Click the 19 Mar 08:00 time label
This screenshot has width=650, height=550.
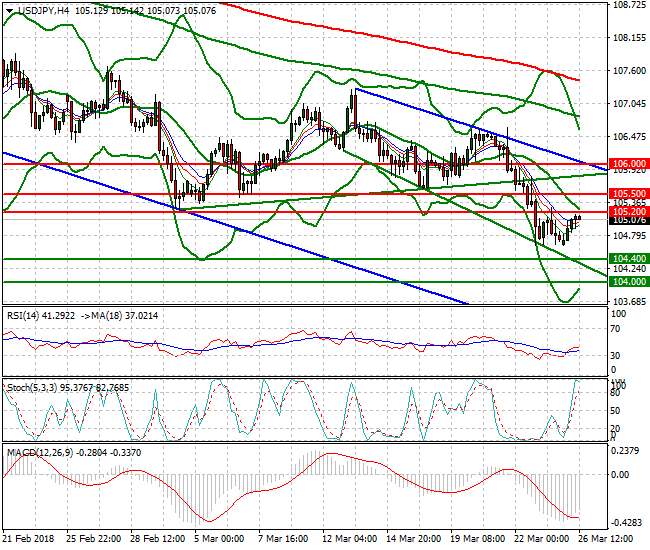pyautogui.click(x=478, y=539)
